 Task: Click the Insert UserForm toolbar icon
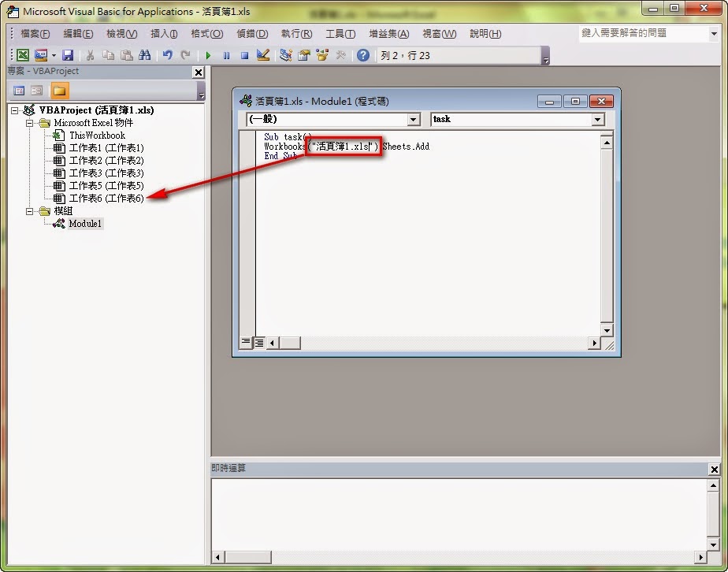(x=41, y=55)
